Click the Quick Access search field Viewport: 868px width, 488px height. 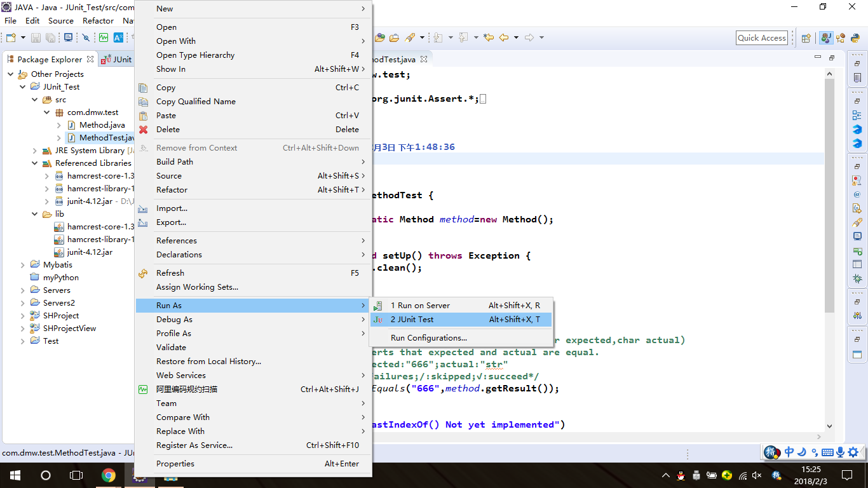click(762, 38)
